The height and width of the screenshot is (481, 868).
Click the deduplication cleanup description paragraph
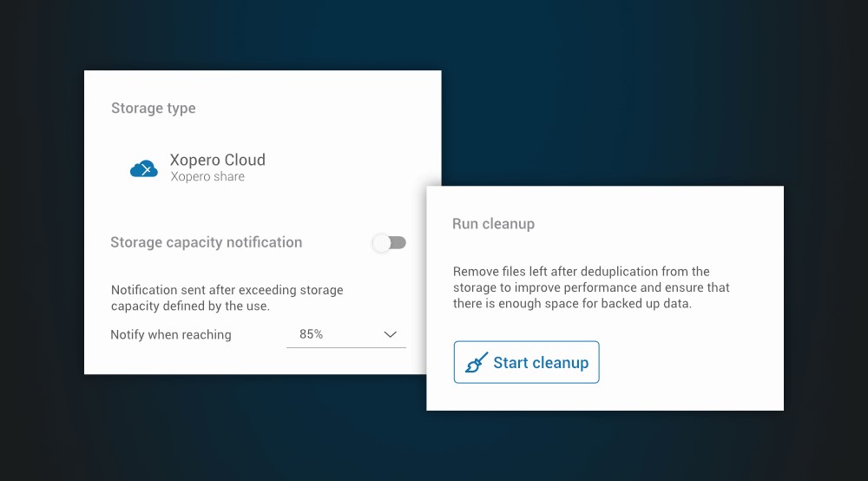590,287
